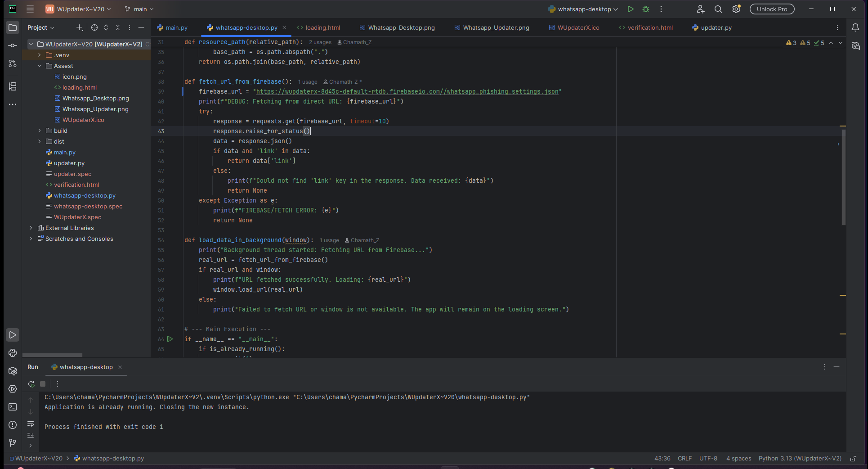Expand Scratches and Consoles node
Viewport: 868px width, 469px height.
pos(31,239)
